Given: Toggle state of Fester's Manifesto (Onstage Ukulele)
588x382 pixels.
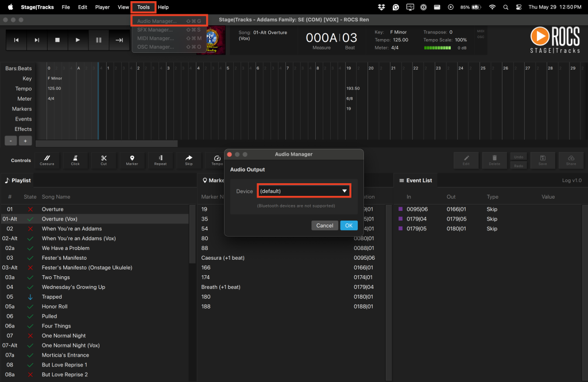Looking at the screenshot, I should tap(30, 268).
